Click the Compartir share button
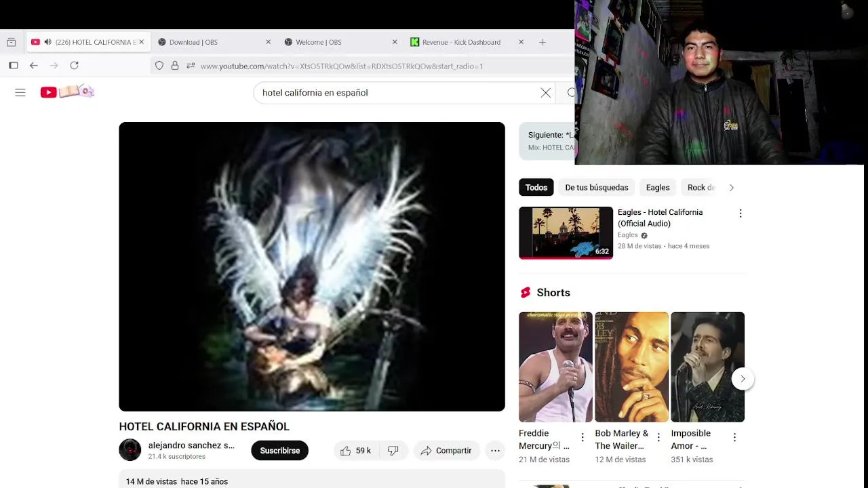Screen dimensions: 868x488 pyautogui.click(x=446, y=451)
